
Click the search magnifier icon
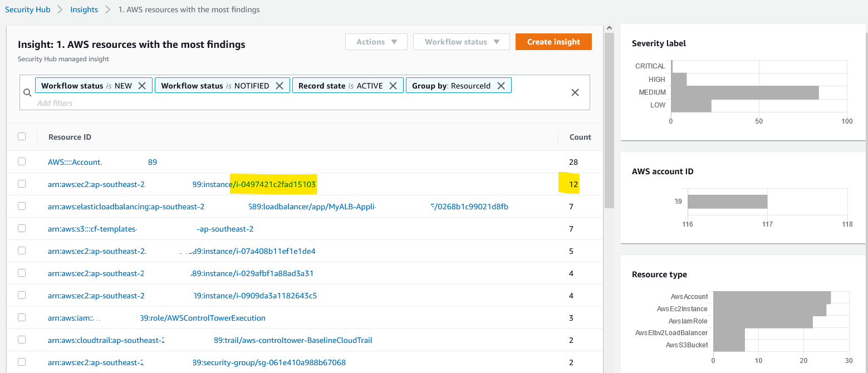[x=27, y=92]
